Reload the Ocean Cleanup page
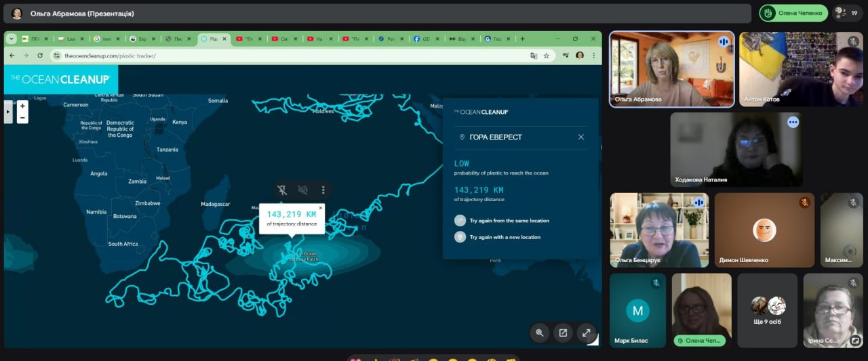868x361 pixels. (x=40, y=56)
